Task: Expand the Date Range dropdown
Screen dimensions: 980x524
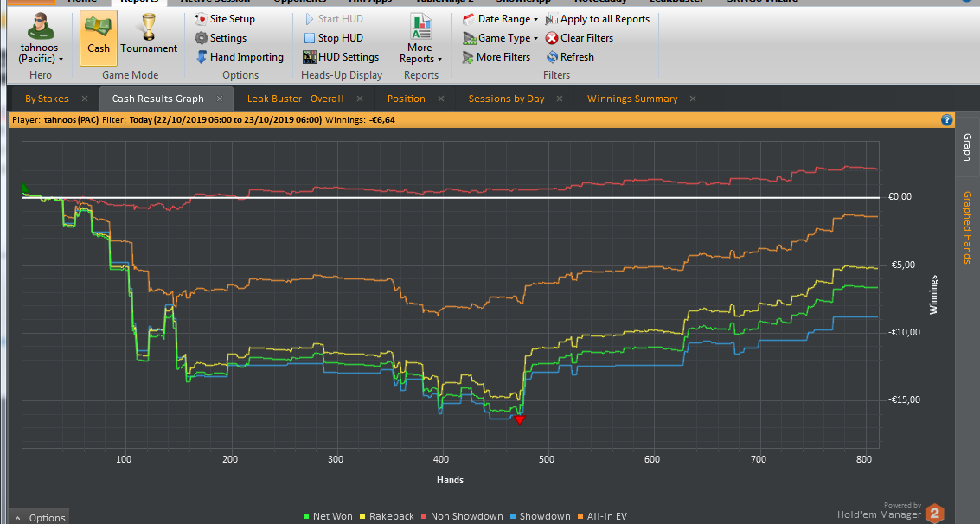Action: 500,19
